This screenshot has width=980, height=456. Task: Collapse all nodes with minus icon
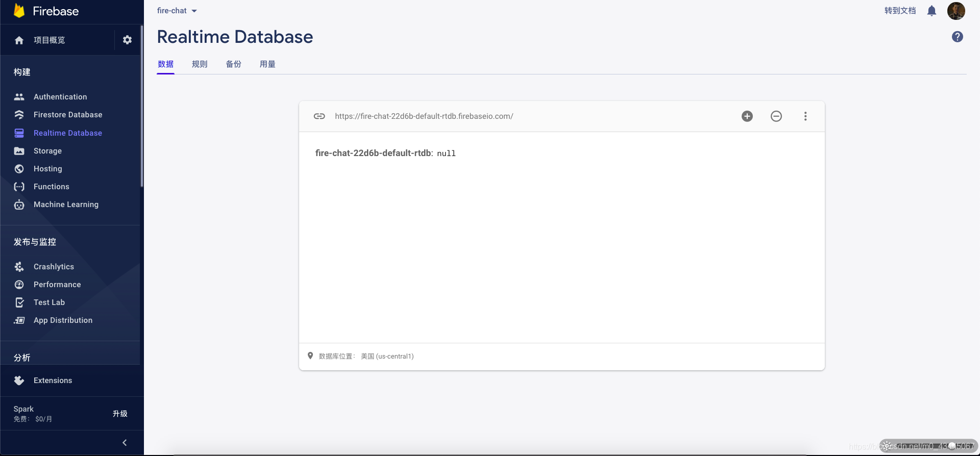[776, 116]
